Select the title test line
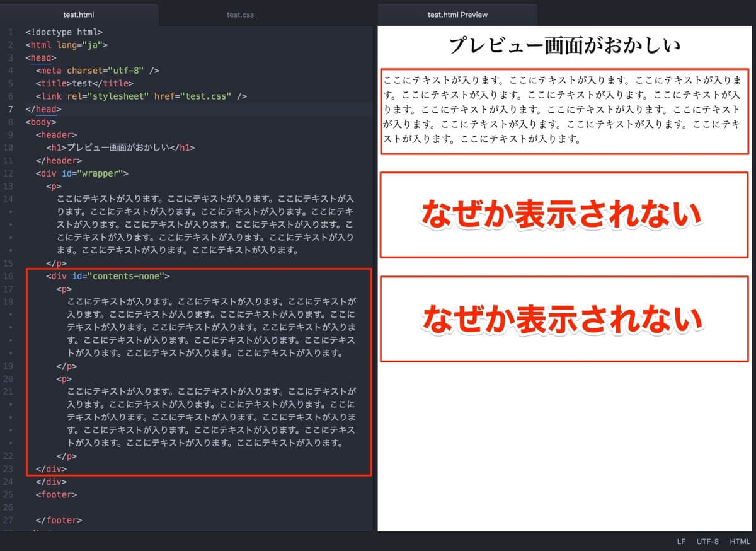 tap(85, 83)
